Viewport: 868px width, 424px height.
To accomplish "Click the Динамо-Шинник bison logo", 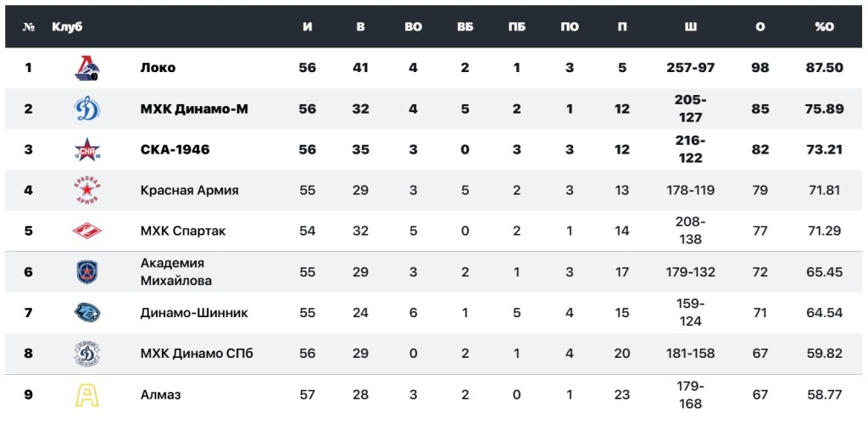I will tap(87, 313).
